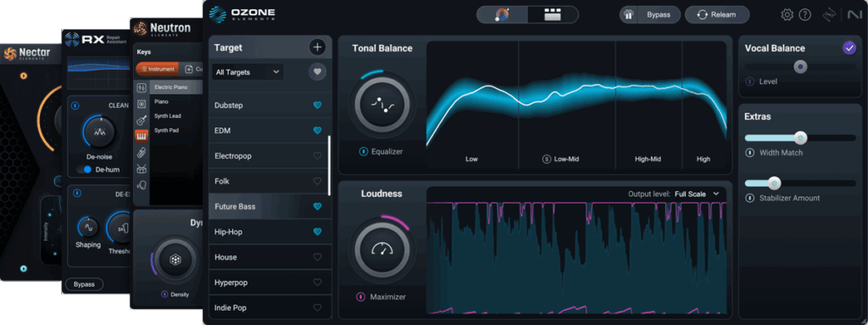Toggle the Width Match power button
868x325 pixels.
tap(750, 153)
